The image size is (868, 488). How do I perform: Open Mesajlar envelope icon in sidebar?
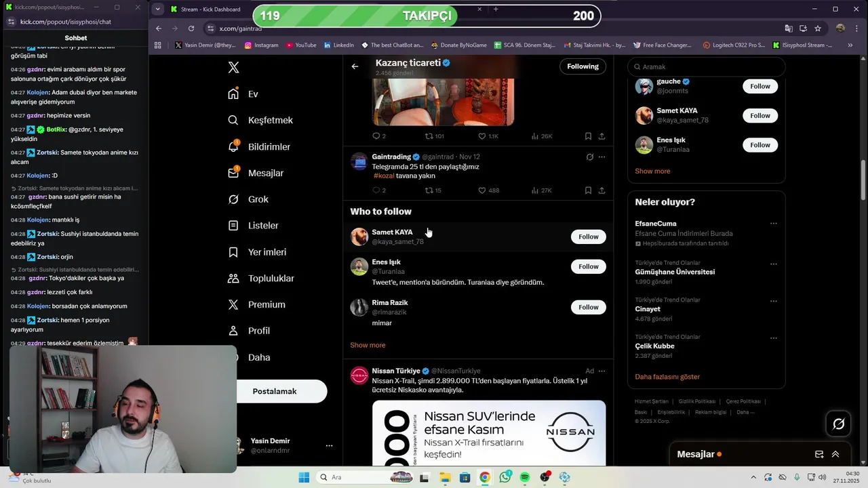click(x=233, y=173)
